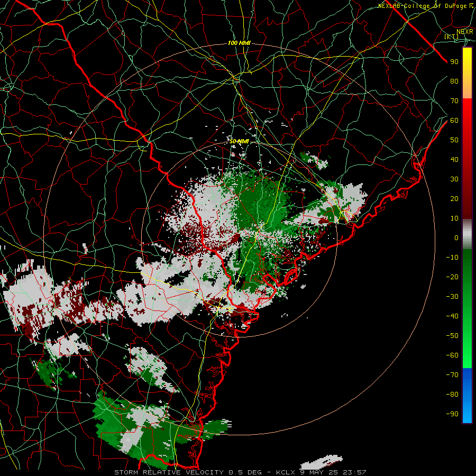Click the 23:57 timestamp in the caption

click(x=354, y=472)
